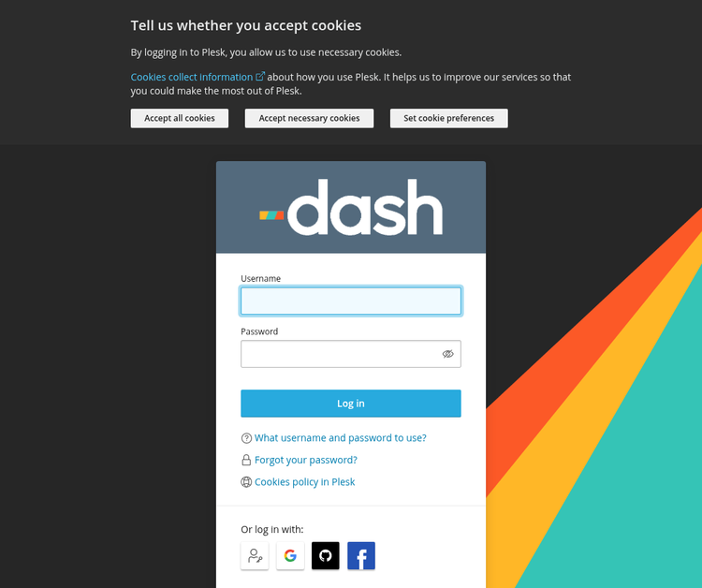Click the padlock icon beside Forgot password
Viewport: 702px width, 588px height.
[x=247, y=461]
